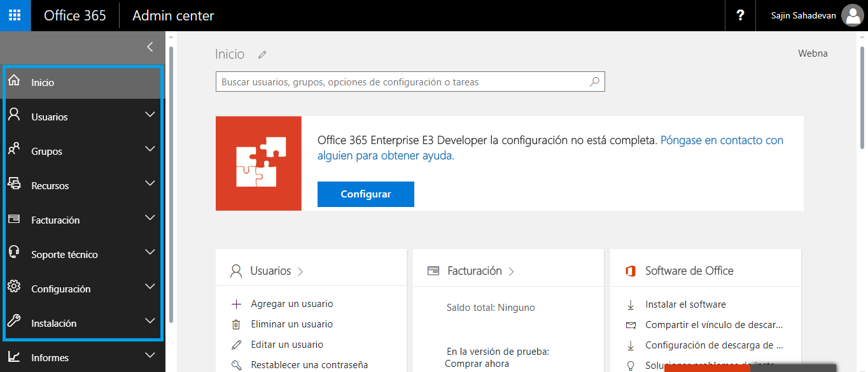Expand the Informes menu chevron

click(150, 355)
